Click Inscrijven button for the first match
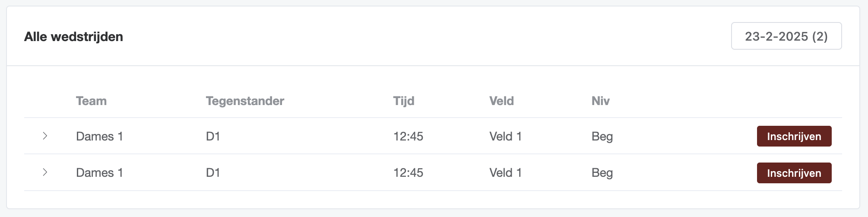This screenshot has height=217, width=868. 794,136
